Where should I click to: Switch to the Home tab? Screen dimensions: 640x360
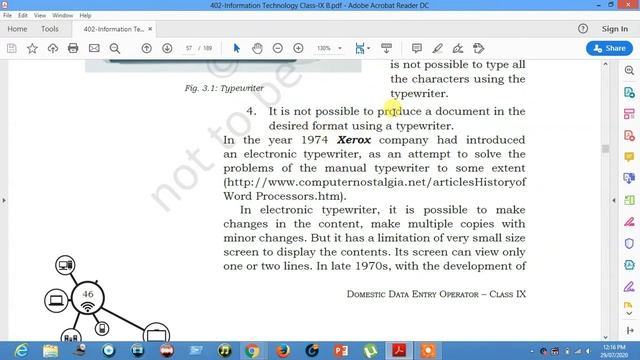coord(17,29)
